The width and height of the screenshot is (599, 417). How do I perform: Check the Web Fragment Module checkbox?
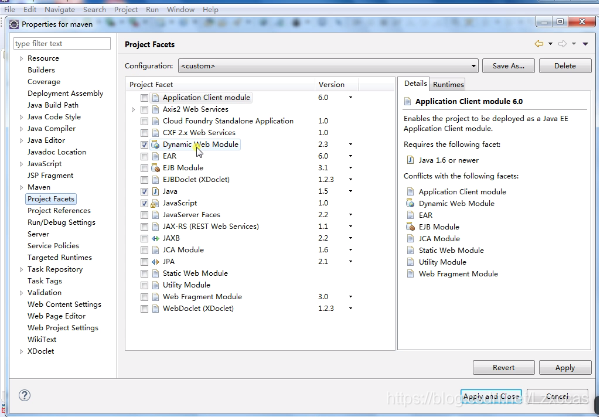tap(144, 297)
